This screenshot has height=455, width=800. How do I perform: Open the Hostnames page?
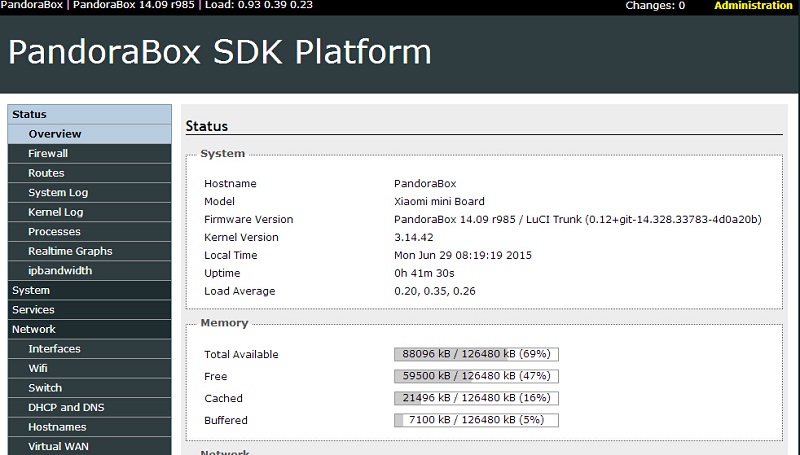pyautogui.click(x=89, y=427)
